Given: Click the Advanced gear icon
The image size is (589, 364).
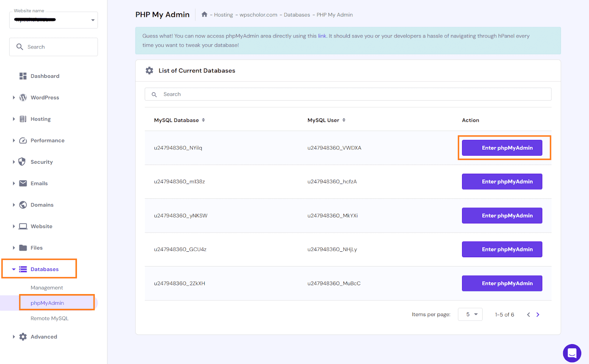Looking at the screenshot, I should point(23,337).
